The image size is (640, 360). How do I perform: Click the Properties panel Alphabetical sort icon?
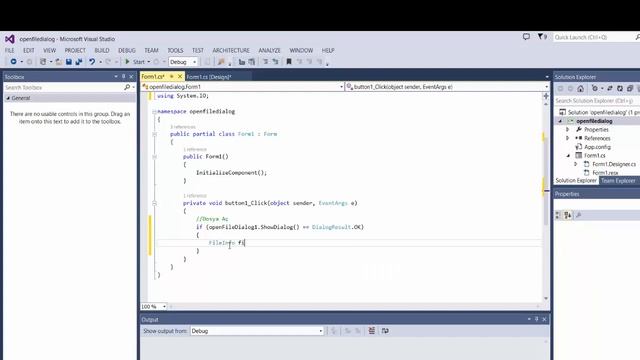click(568, 215)
